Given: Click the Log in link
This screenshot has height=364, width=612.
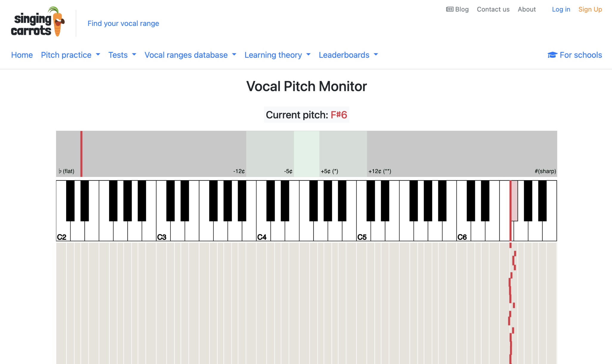Looking at the screenshot, I should click(x=561, y=9).
